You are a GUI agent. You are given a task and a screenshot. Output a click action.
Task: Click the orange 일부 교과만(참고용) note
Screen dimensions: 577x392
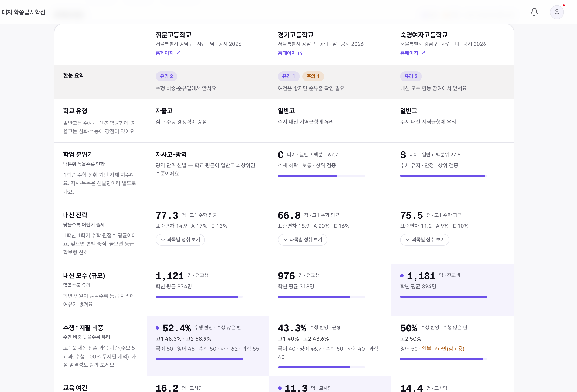pos(443,349)
